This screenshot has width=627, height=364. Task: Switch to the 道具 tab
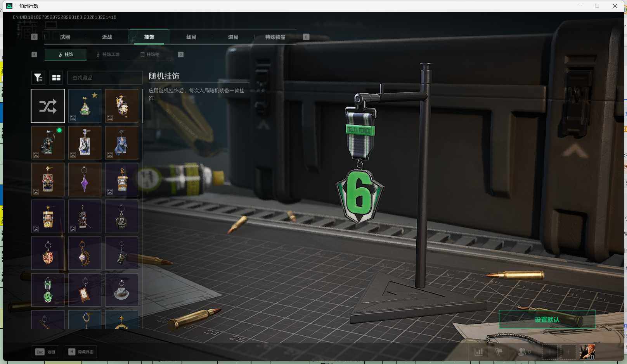pos(233,37)
